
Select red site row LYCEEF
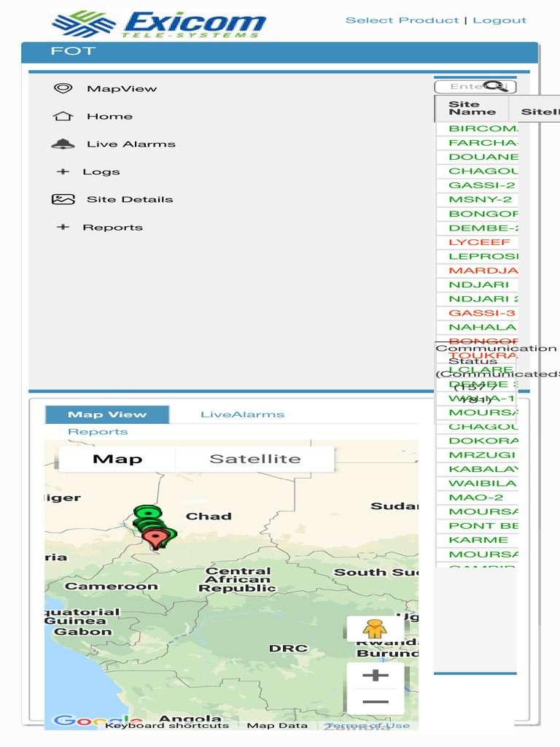click(477, 242)
